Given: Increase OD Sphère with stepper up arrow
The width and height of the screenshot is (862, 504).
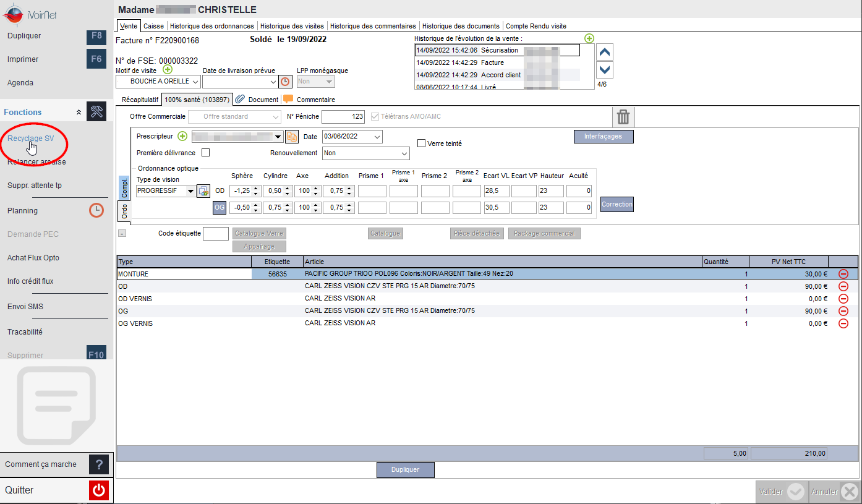Looking at the screenshot, I should click(257, 188).
